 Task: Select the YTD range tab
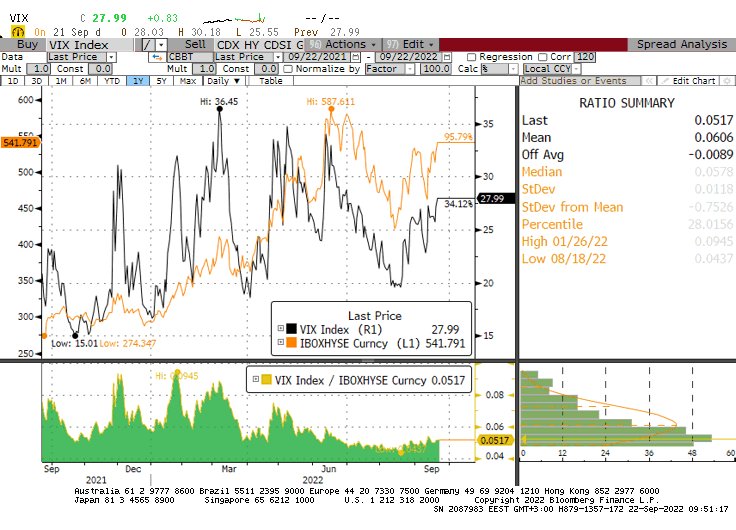pyautogui.click(x=112, y=81)
